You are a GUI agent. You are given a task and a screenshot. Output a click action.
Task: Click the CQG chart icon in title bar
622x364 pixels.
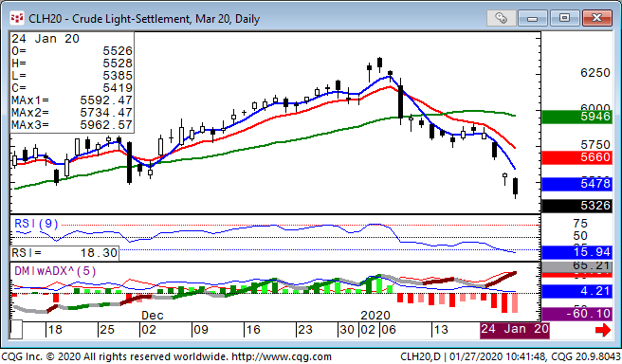tap(17, 18)
